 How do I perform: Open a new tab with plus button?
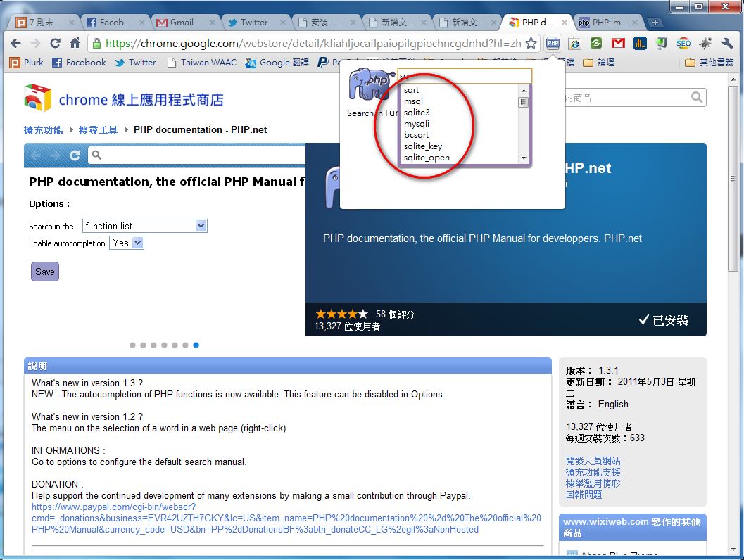click(x=655, y=23)
